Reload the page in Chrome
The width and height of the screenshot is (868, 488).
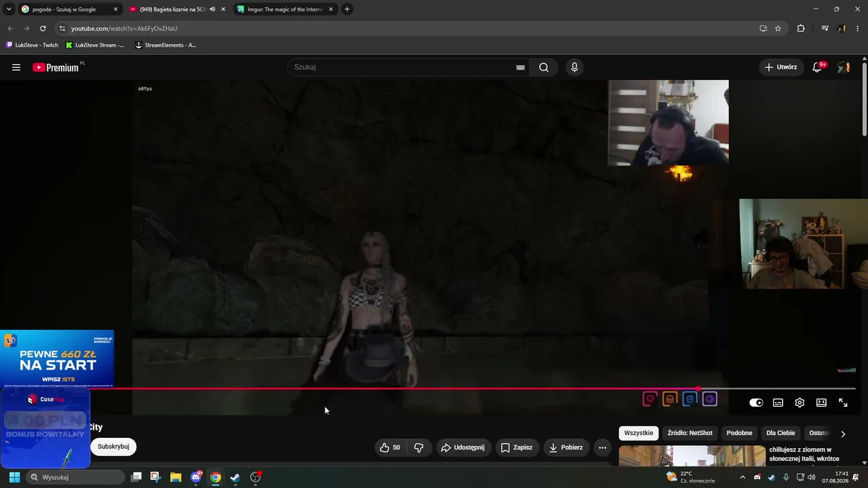point(43,28)
